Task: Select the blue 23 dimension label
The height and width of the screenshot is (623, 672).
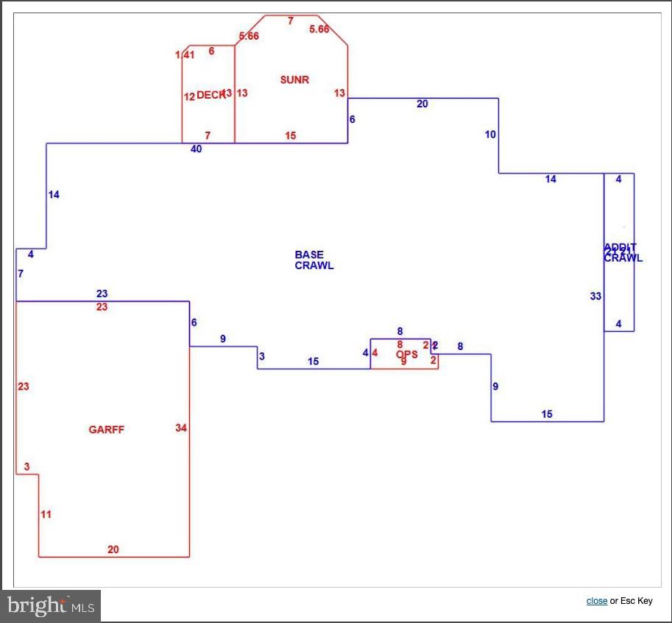Action: point(102,293)
